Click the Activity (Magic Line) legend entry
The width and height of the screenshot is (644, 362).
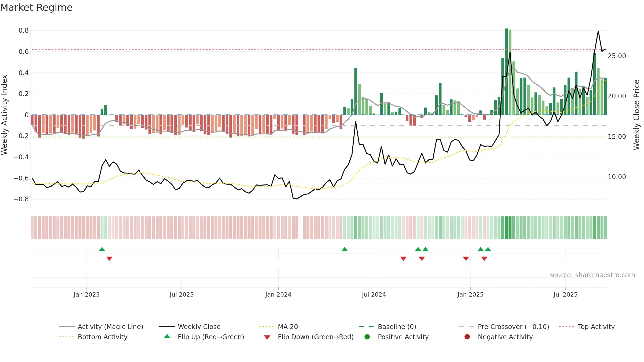click(x=101, y=327)
